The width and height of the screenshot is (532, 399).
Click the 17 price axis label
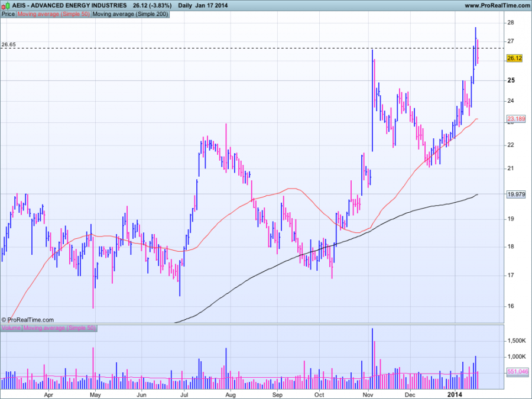pyautogui.click(x=511, y=275)
